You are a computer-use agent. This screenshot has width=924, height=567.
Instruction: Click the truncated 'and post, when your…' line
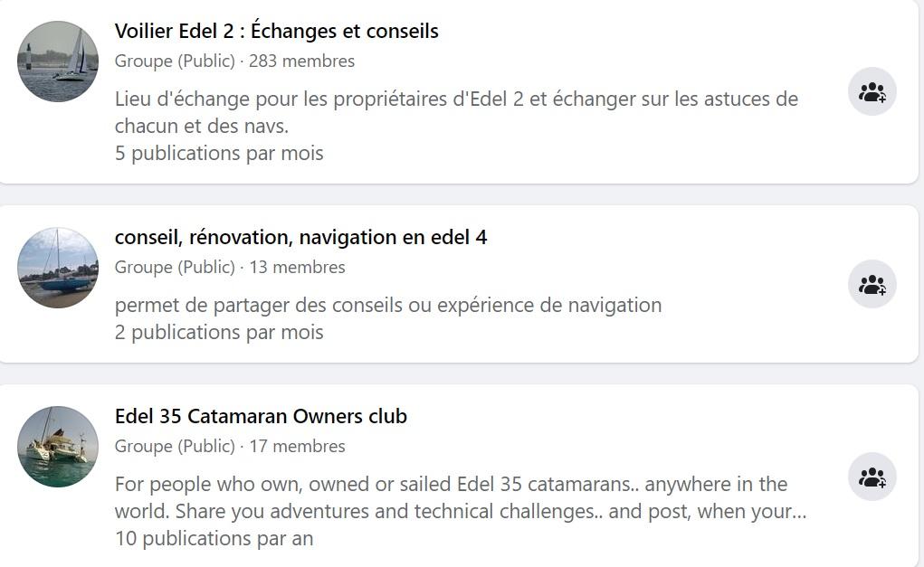coord(461,511)
